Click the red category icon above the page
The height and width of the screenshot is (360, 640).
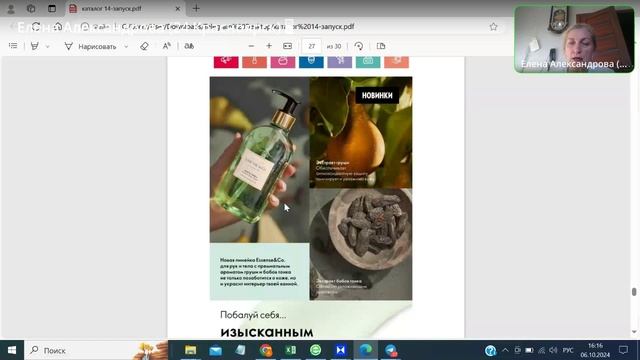226,61
